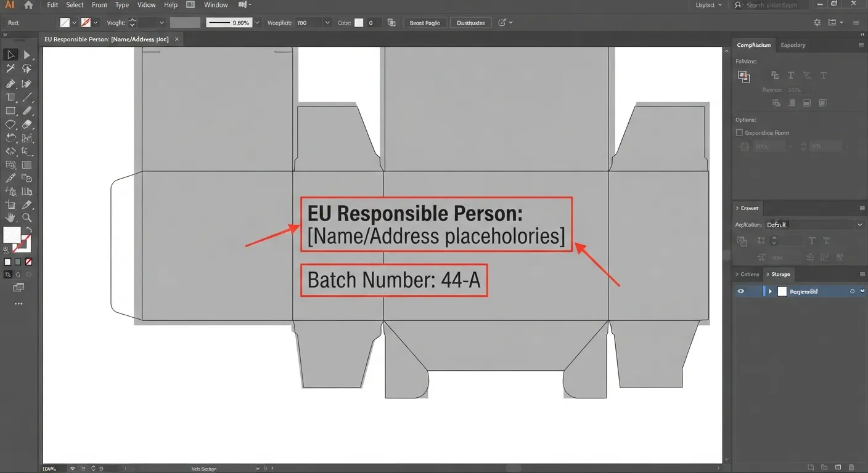Viewport: 868px width, 473px height.
Task: Select the Ellipse shaper tool
Action: point(10,124)
